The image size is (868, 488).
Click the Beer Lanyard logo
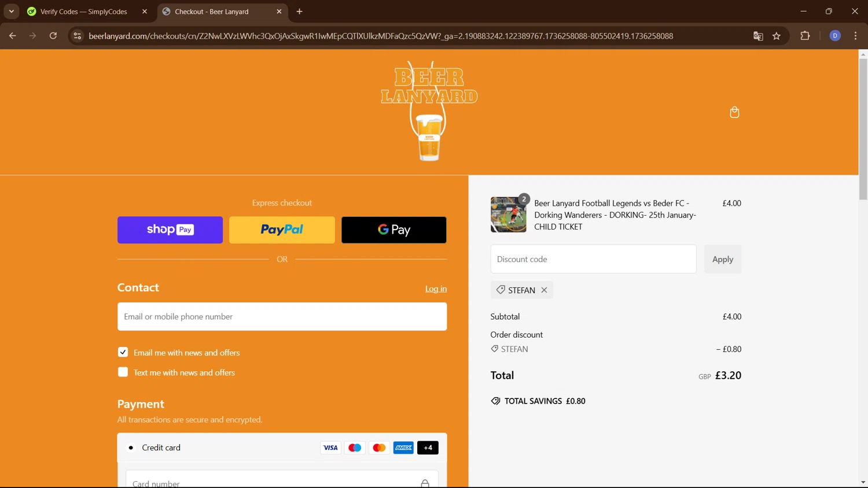429,111
